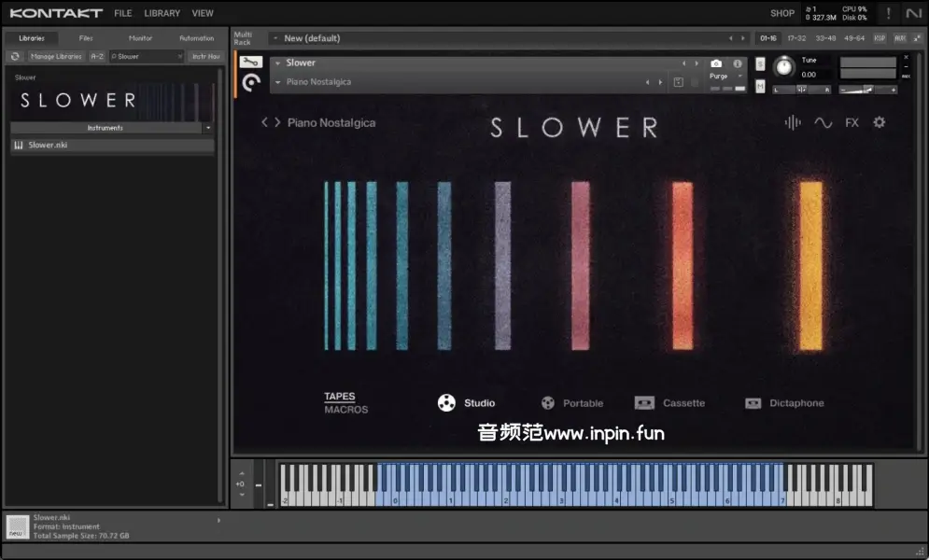929x560 pixels.
Task: Select the Studio tape type
Action: tap(466, 403)
